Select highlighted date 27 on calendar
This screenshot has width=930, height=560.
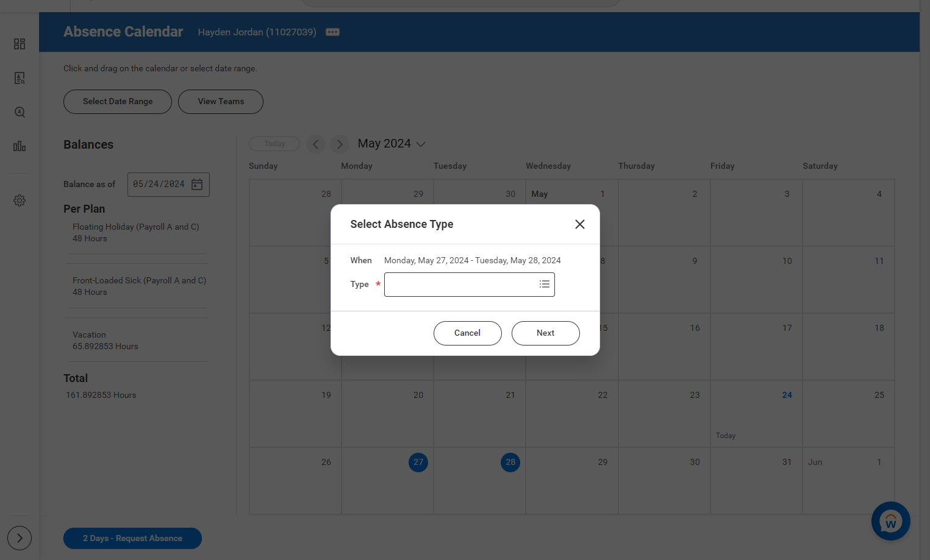pyautogui.click(x=418, y=462)
